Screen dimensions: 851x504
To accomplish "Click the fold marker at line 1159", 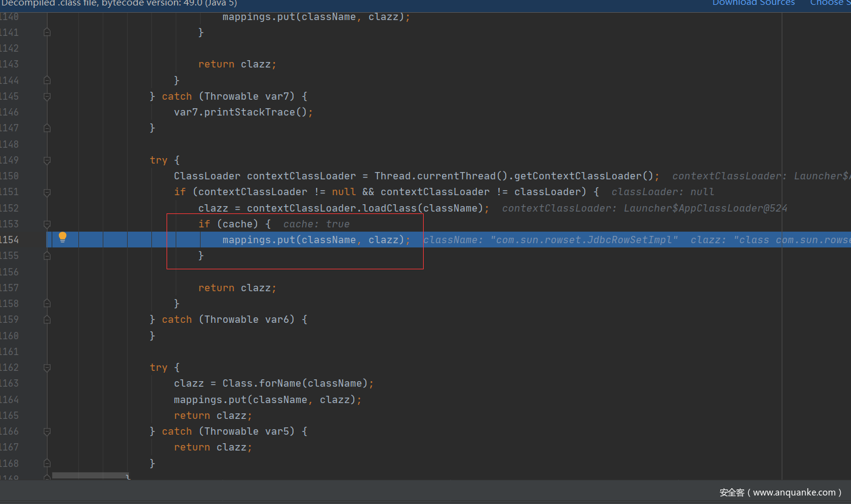I will [x=47, y=319].
